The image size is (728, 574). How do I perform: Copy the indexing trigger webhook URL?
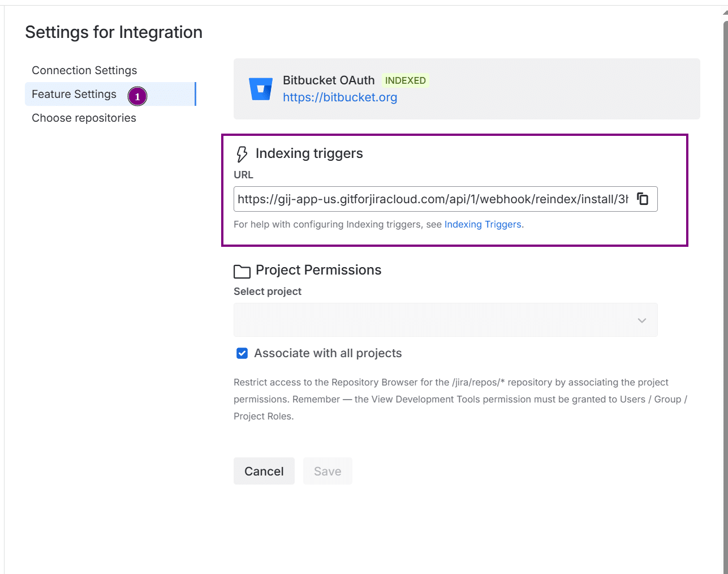pyautogui.click(x=643, y=199)
